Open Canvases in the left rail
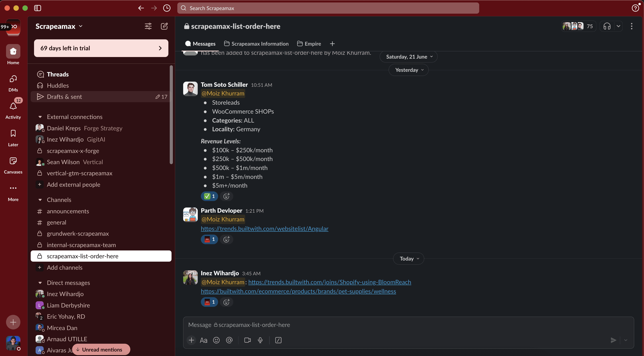This screenshot has width=644, height=356. 13,165
